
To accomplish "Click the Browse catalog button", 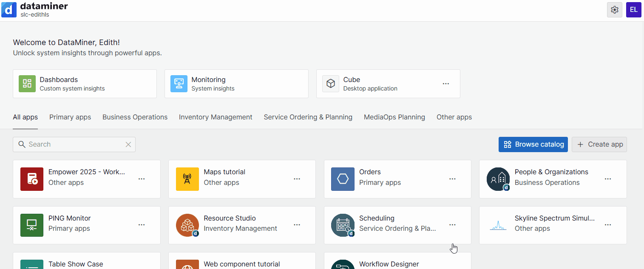I will pos(533,144).
